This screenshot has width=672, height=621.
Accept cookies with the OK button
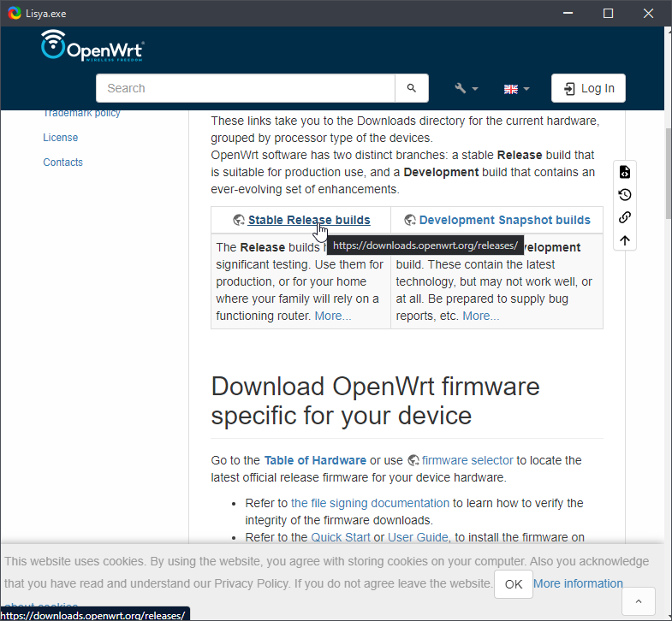(x=514, y=584)
